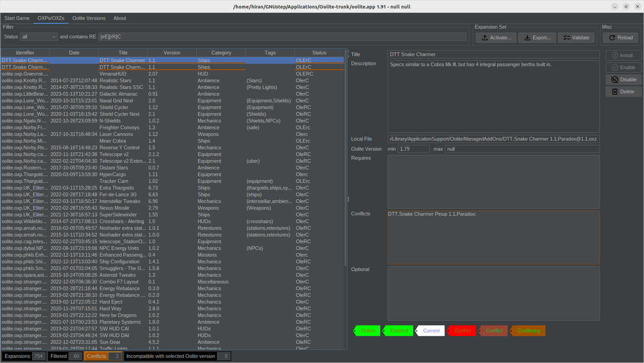Open the Start Game tab
This screenshot has width=644, height=363.
(x=17, y=18)
